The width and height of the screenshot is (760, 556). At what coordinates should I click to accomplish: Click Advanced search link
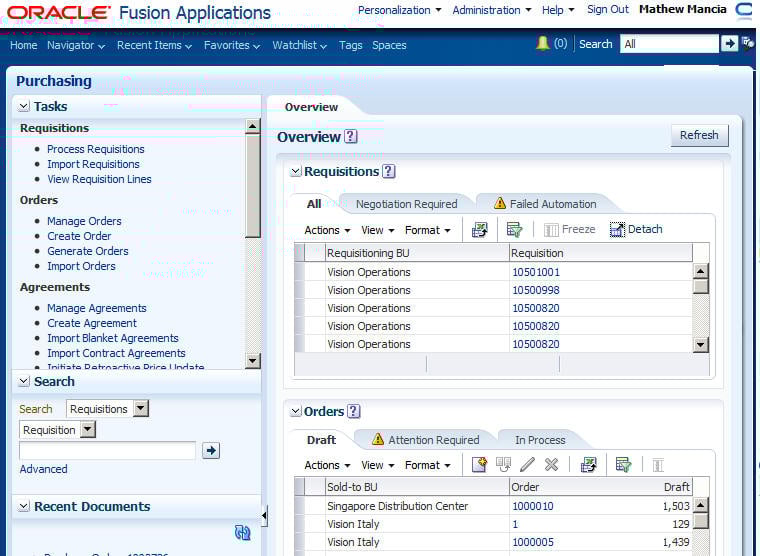pyautogui.click(x=44, y=469)
